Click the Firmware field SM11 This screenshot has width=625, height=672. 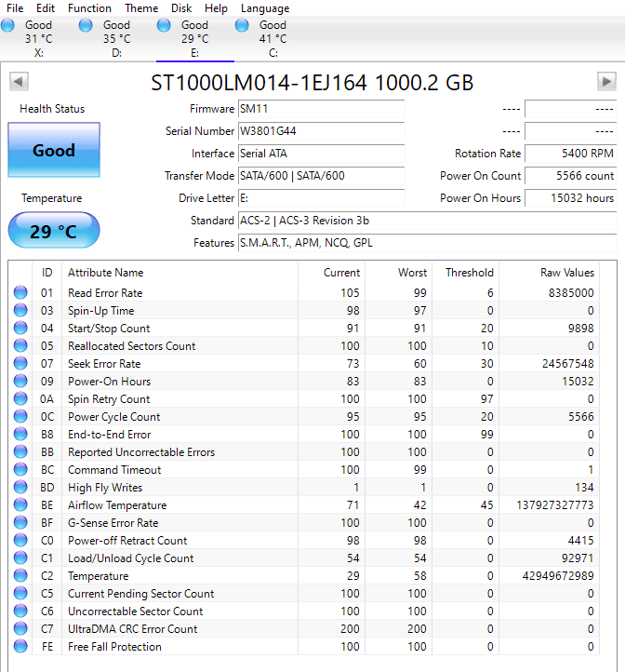[x=321, y=109]
